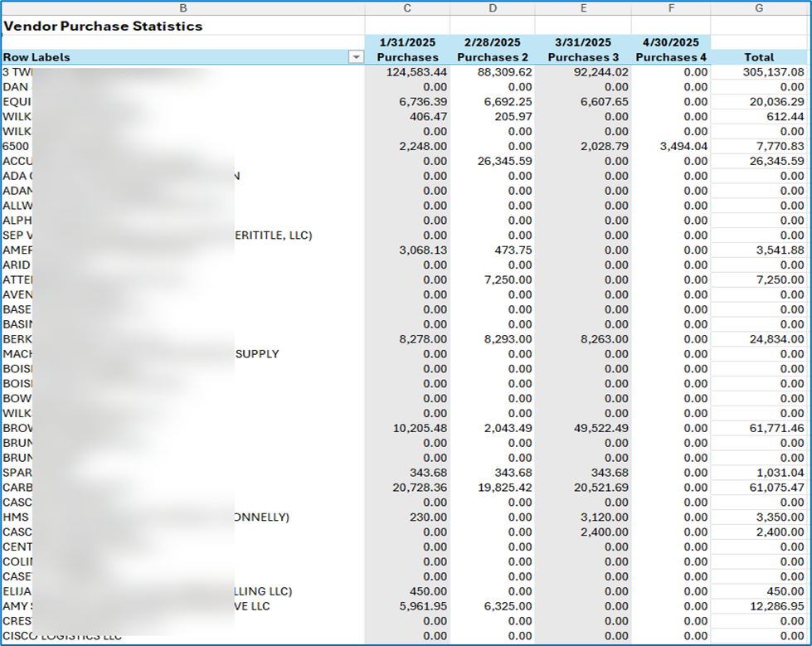Select the 1/31/2025 date header cell
The image size is (812, 646).
[x=407, y=42]
